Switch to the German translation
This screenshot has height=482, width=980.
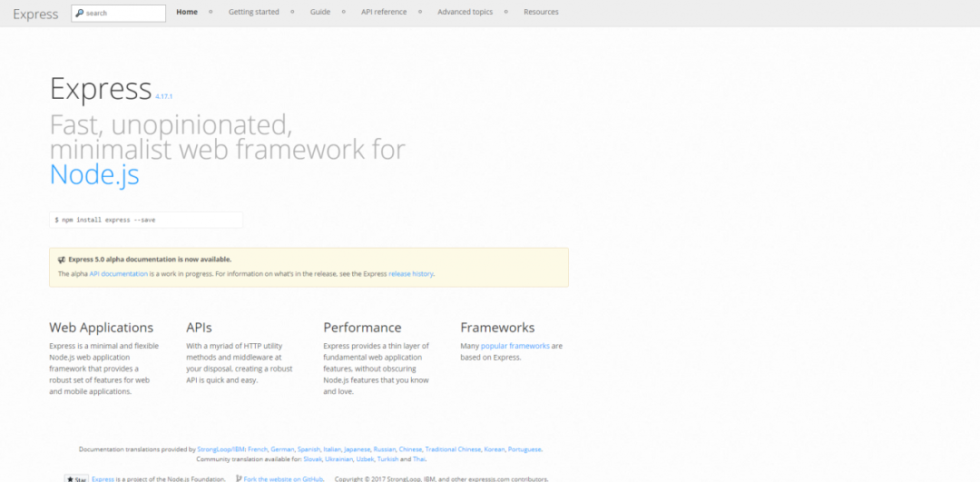[x=282, y=449]
